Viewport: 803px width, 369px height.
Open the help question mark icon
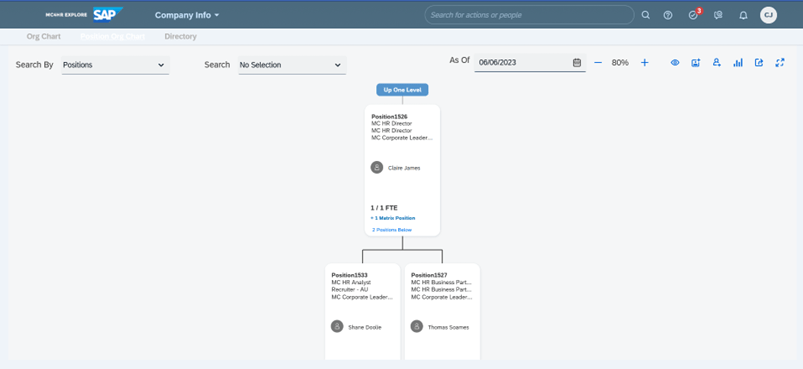[x=668, y=15]
